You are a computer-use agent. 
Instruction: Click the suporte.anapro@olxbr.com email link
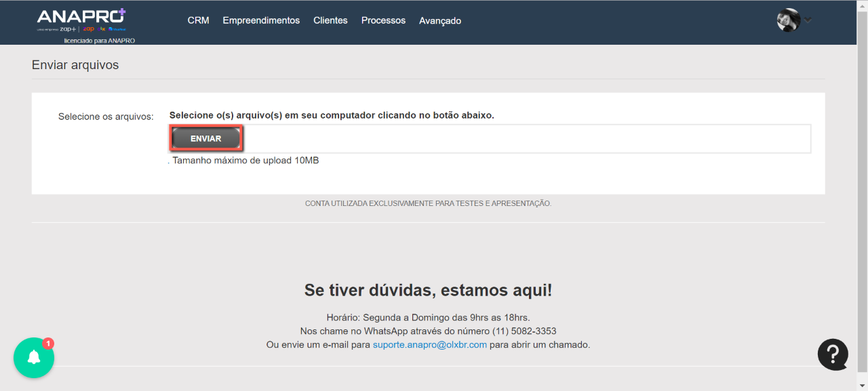[x=430, y=344]
